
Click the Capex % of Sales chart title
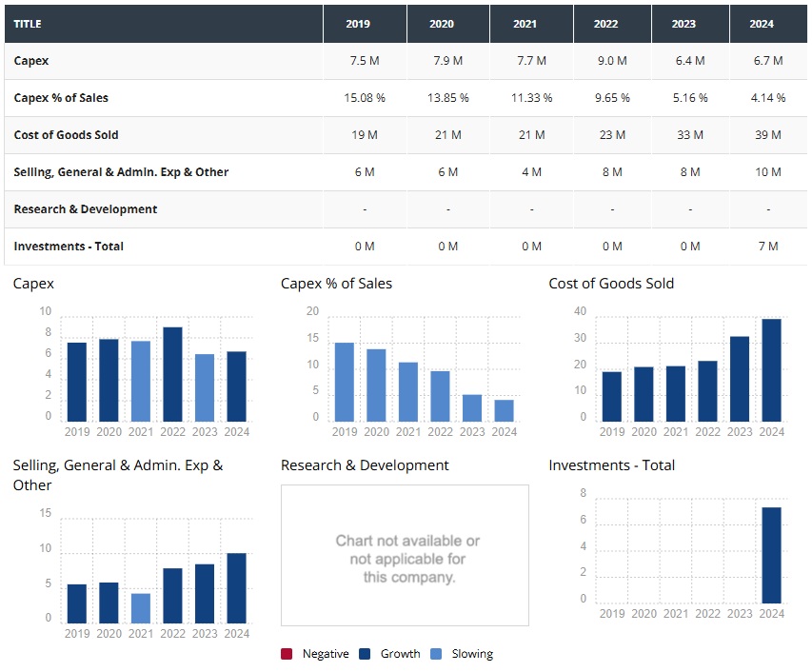(x=336, y=284)
